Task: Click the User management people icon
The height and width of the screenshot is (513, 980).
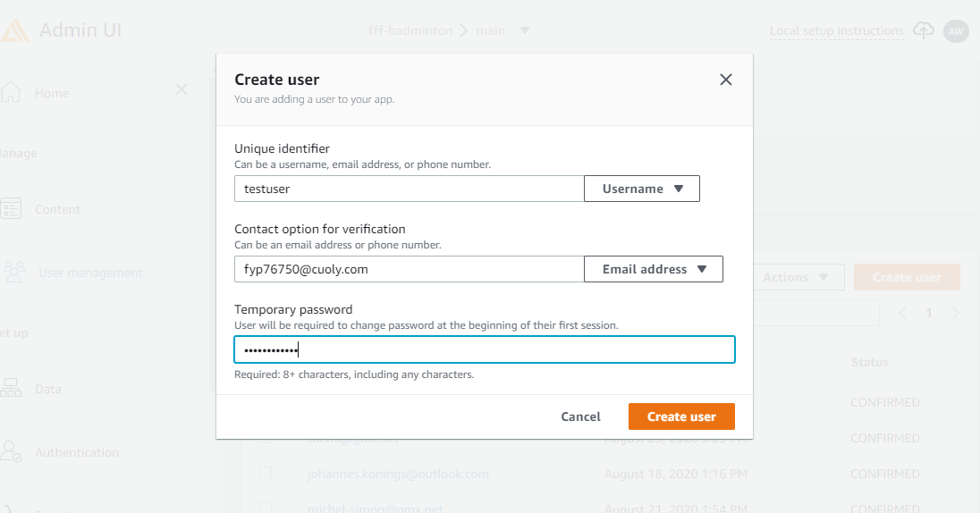Action: (13, 272)
